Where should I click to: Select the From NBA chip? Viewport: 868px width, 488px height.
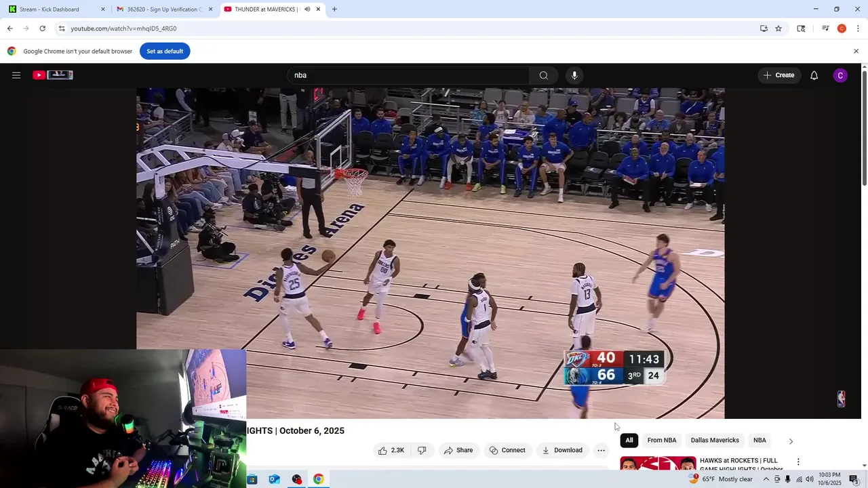coord(662,441)
